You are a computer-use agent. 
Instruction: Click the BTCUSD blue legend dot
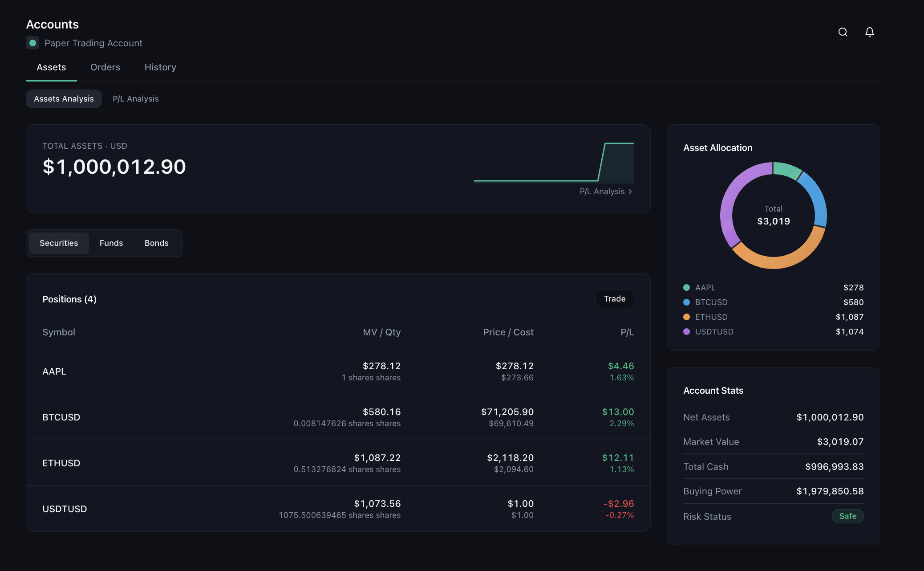tap(686, 302)
